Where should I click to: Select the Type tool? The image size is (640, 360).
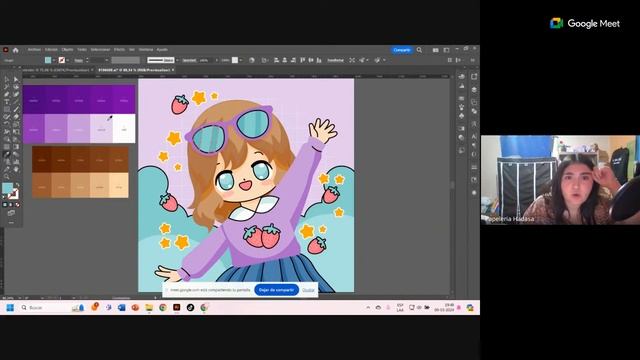click(x=7, y=102)
